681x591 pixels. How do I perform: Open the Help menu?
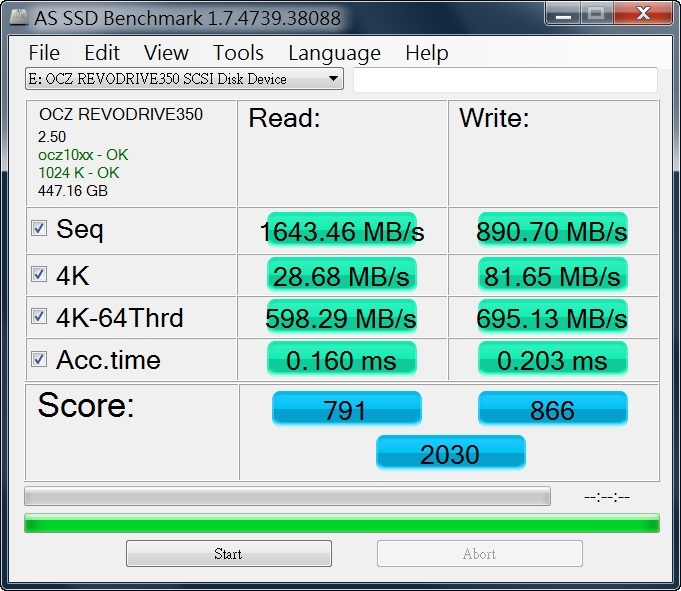click(426, 53)
